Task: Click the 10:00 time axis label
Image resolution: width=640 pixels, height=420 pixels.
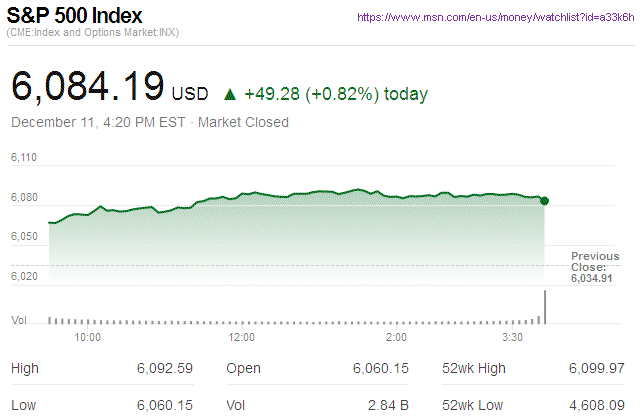Action: click(x=88, y=338)
